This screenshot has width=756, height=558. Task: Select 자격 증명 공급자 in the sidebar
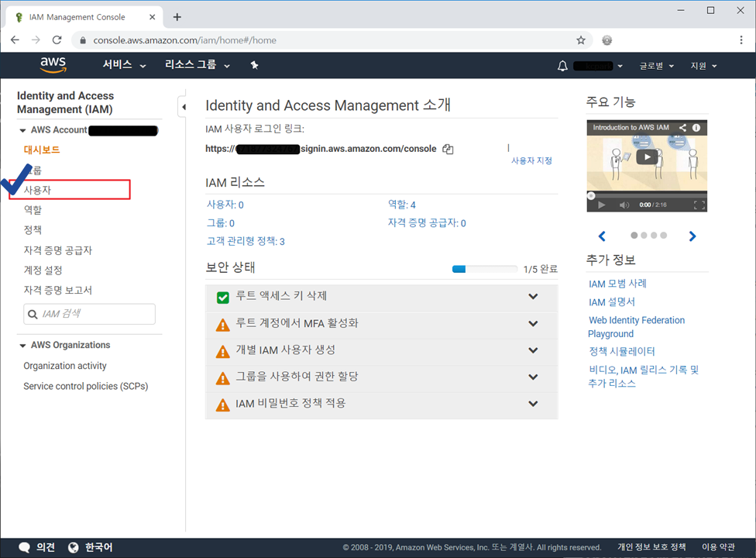(58, 250)
